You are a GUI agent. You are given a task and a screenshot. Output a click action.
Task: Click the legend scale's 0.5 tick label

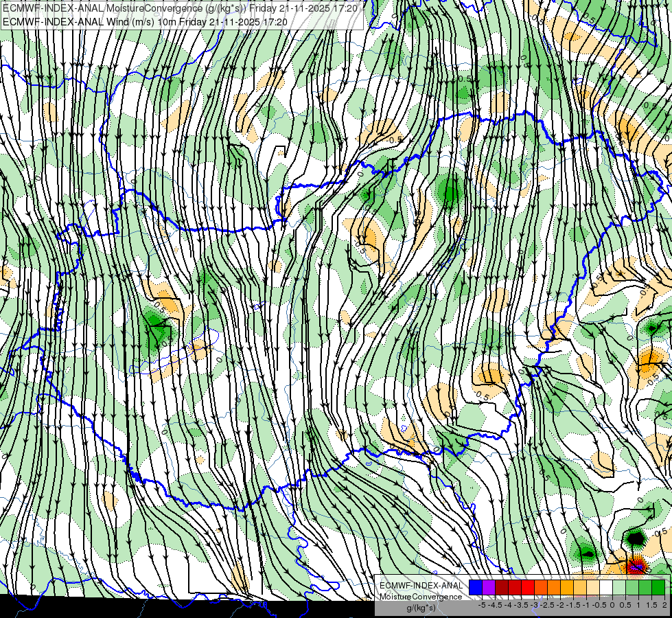tap(625, 605)
